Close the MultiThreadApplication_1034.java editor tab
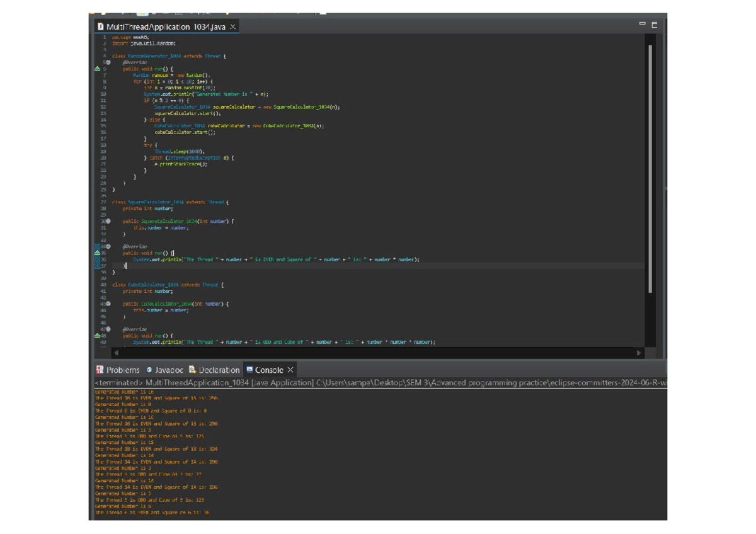The image size is (756, 534). click(x=232, y=26)
